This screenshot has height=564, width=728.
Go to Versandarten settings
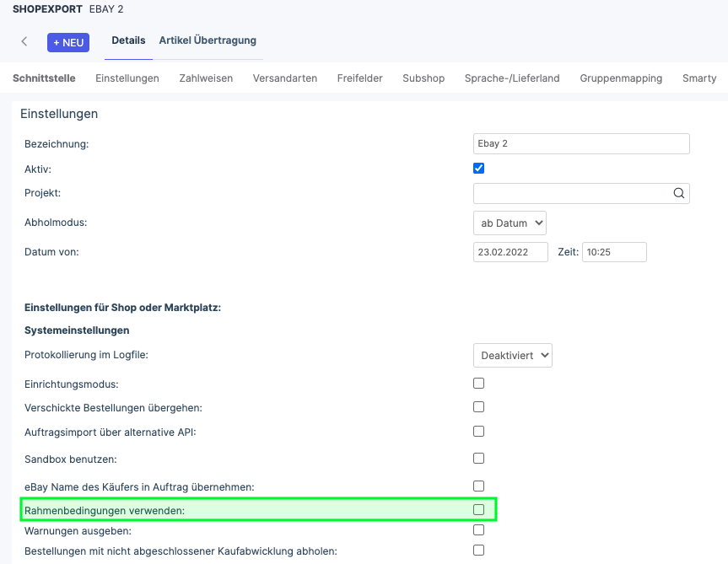pyautogui.click(x=285, y=78)
